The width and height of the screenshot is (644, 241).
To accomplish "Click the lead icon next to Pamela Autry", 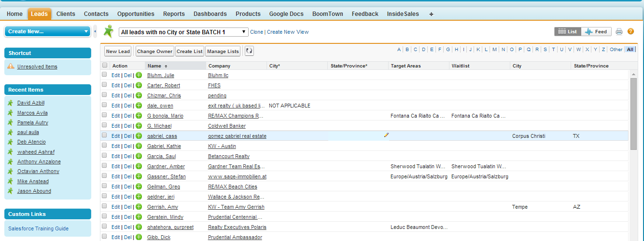I will coord(10,122).
